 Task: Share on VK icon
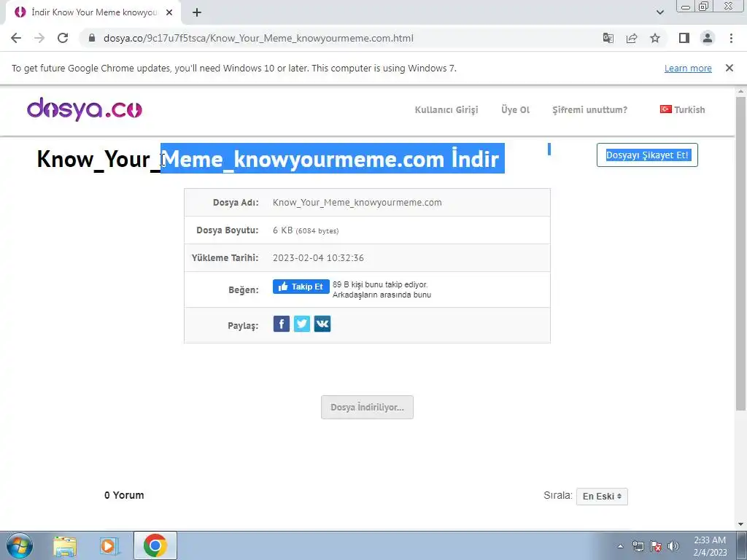click(x=322, y=324)
